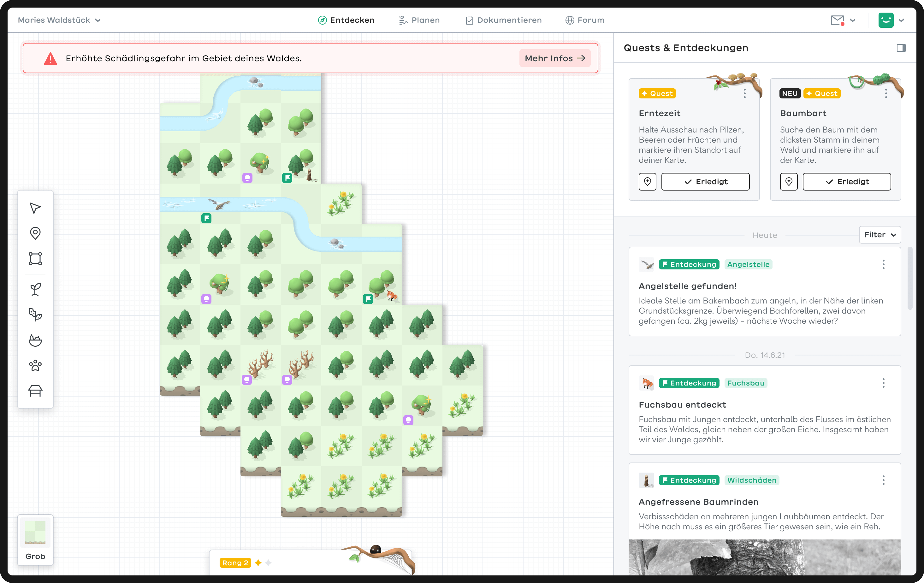Open the Angefressene Baumrinden entry title
924x583 pixels.
tap(698, 502)
